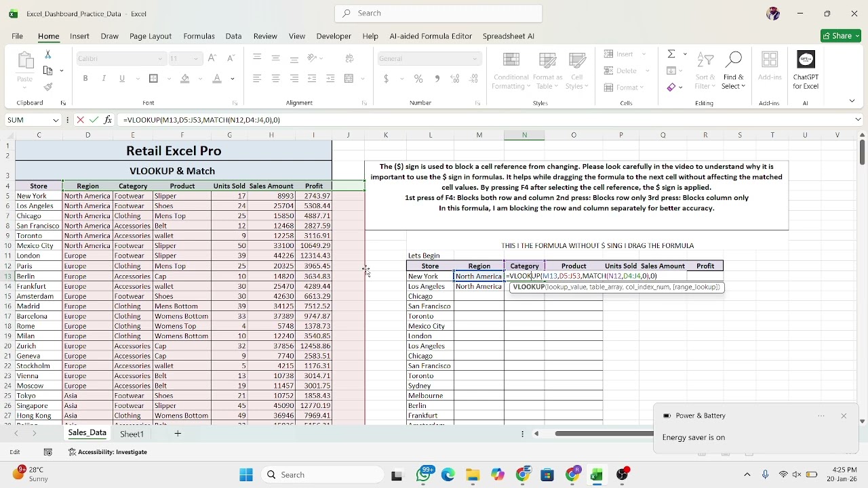Screen dimensions: 868x488
Task: Toggle Align Right in Alignment group
Action: (294, 79)
